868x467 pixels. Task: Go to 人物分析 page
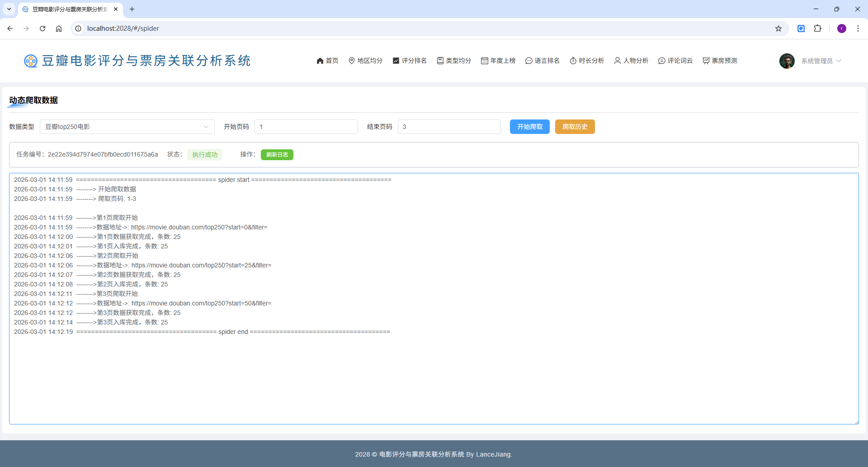pyautogui.click(x=631, y=61)
